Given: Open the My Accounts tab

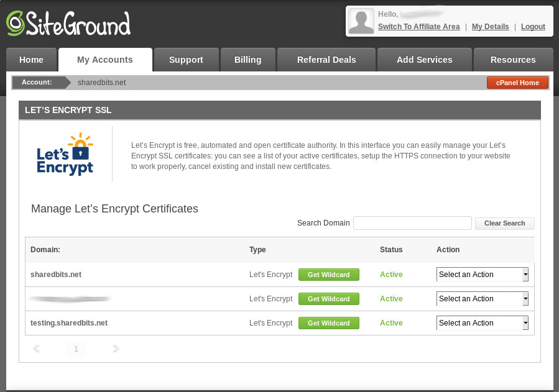Looking at the screenshot, I should point(105,60).
